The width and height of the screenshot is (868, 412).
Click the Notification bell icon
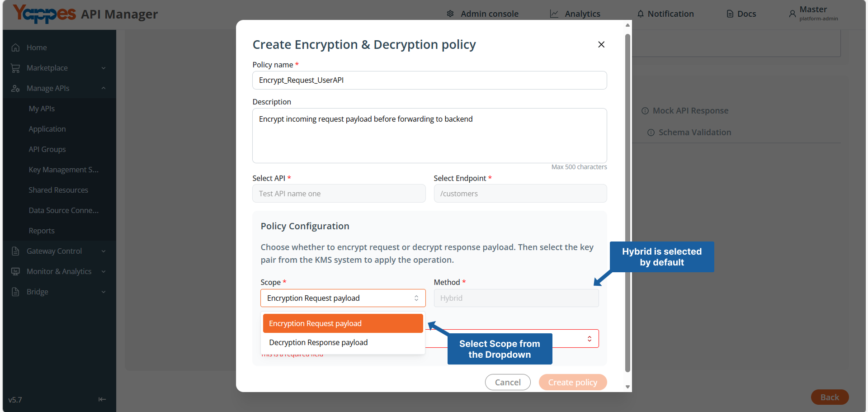click(x=641, y=14)
